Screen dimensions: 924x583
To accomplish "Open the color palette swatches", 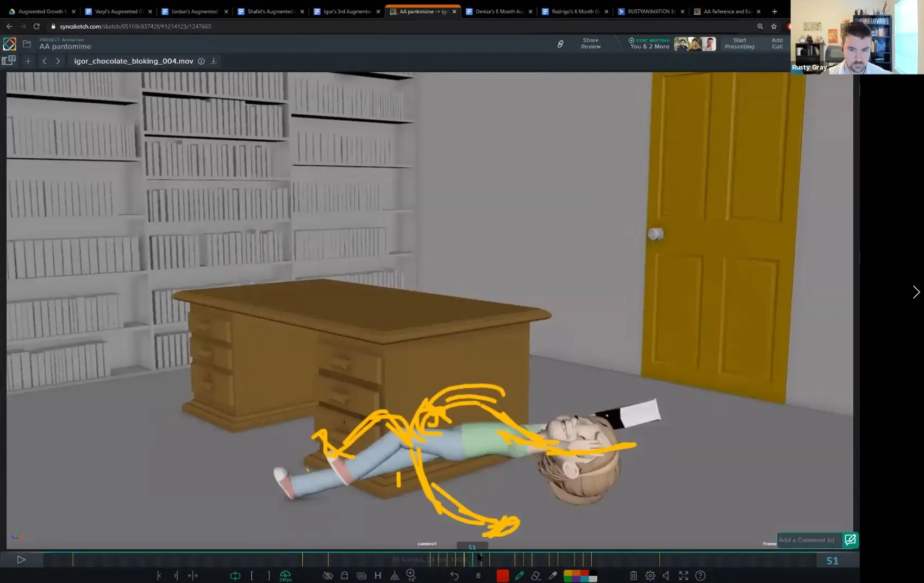I will (x=580, y=575).
